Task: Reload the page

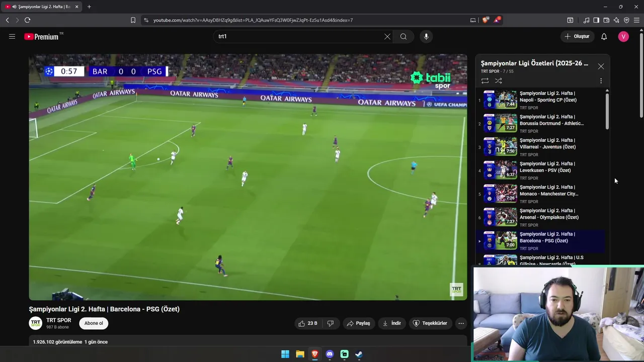Action: (27, 20)
